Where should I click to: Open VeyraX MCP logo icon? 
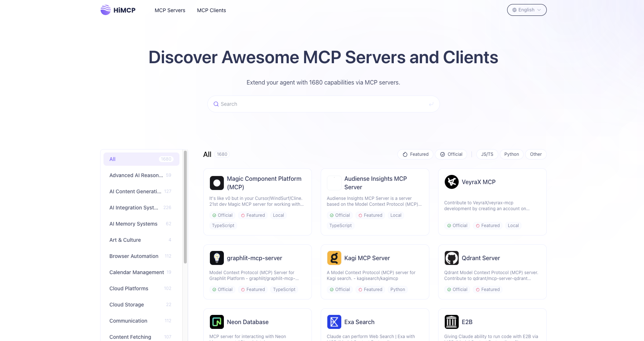(452, 182)
